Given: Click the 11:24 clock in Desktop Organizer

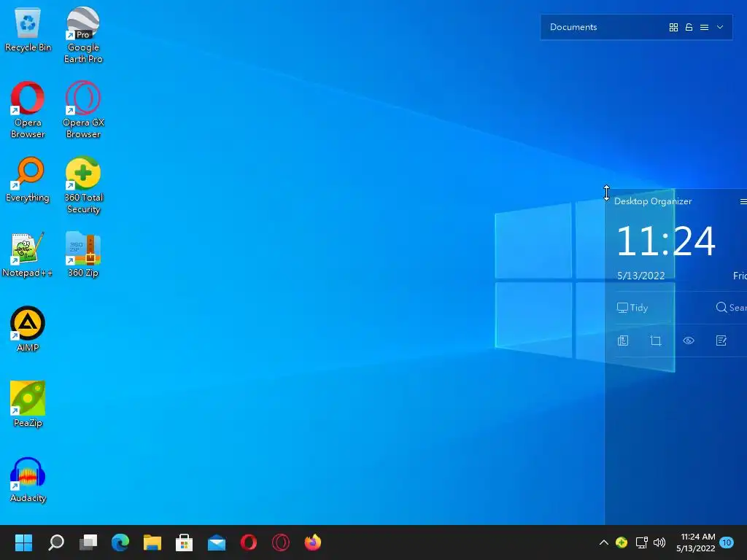Looking at the screenshot, I should [665, 241].
